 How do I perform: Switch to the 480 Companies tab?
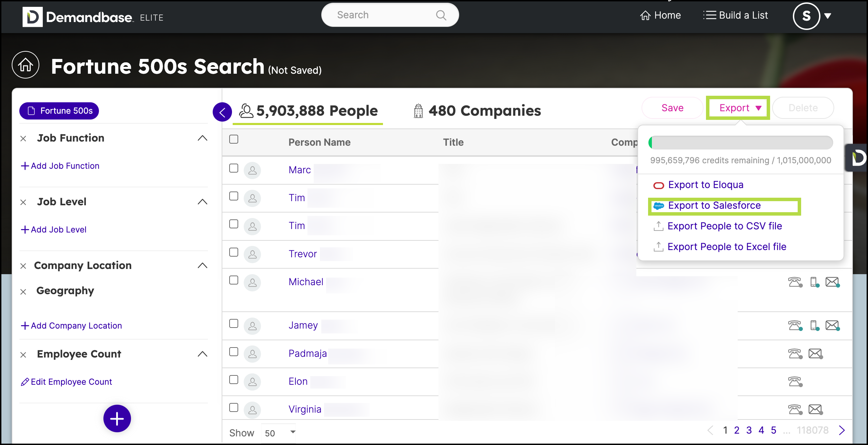pyautogui.click(x=477, y=111)
